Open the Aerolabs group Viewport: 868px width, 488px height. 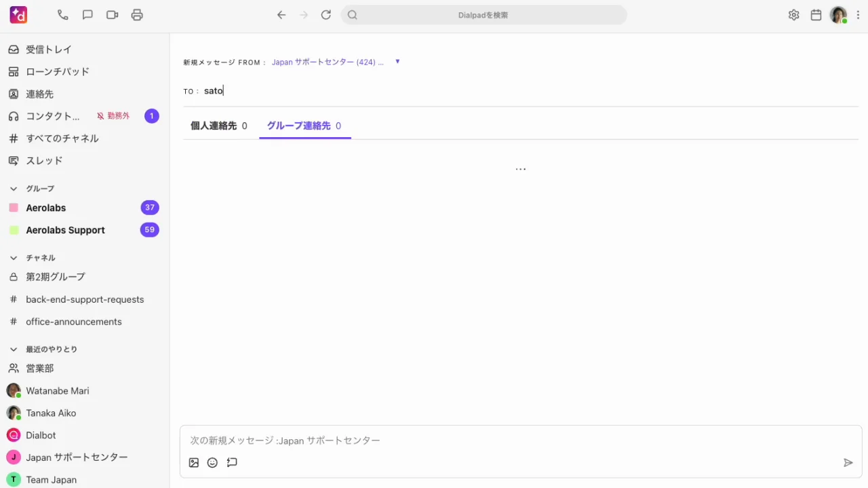coord(46,208)
